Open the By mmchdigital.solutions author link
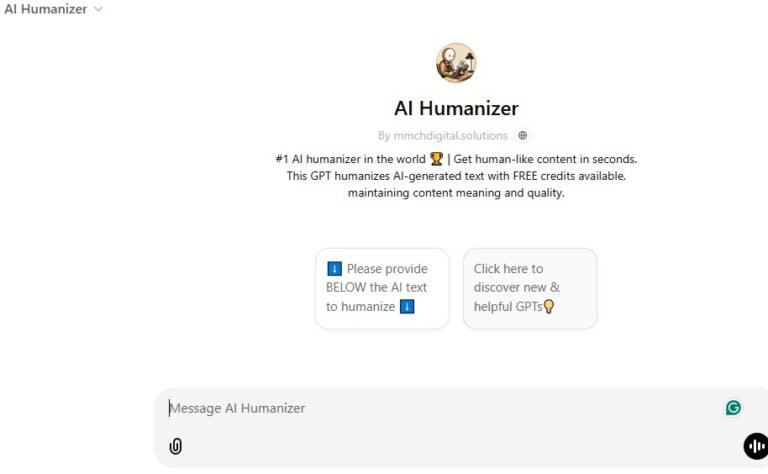The width and height of the screenshot is (768, 474). (x=443, y=136)
